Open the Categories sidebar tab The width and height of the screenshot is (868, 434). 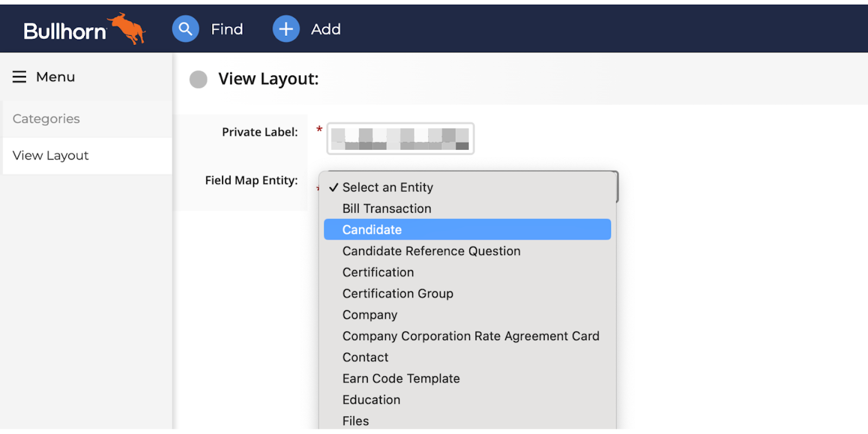tap(46, 119)
